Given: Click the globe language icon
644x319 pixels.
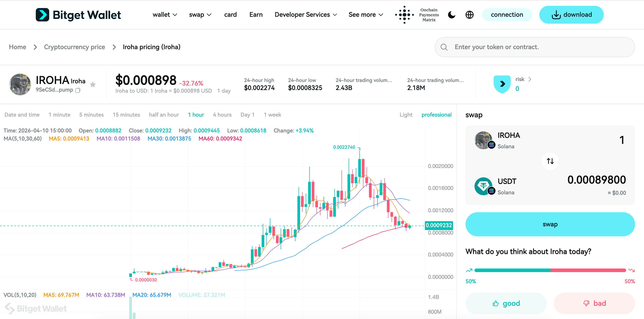Looking at the screenshot, I should [x=470, y=15].
